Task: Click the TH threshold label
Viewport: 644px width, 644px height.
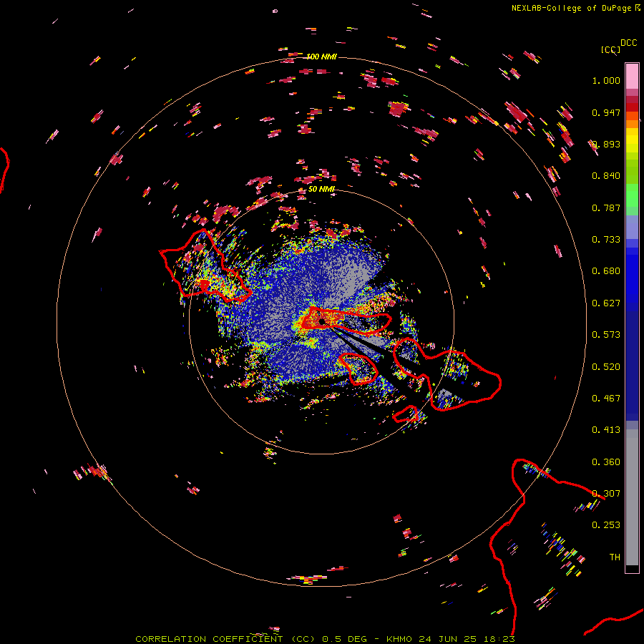Action: (x=615, y=557)
